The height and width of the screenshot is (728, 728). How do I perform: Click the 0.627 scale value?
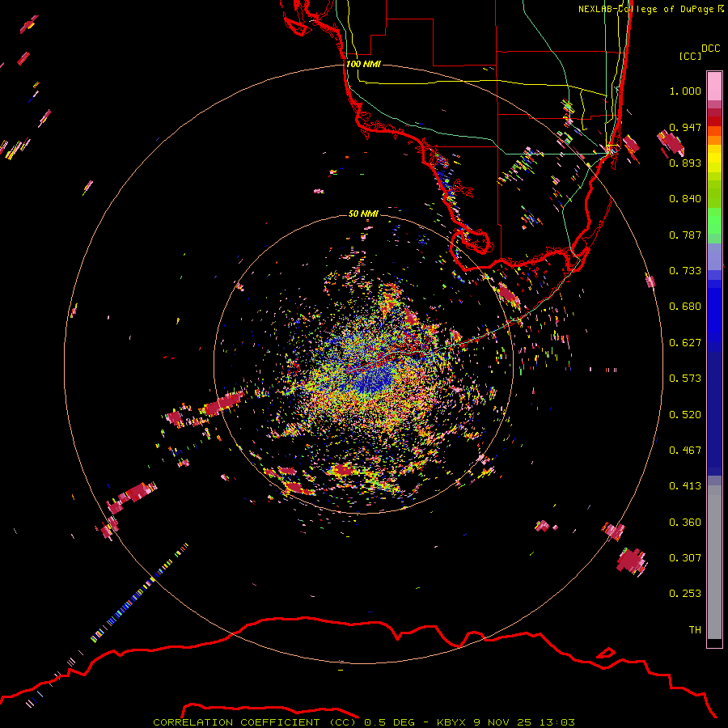(x=685, y=343)
